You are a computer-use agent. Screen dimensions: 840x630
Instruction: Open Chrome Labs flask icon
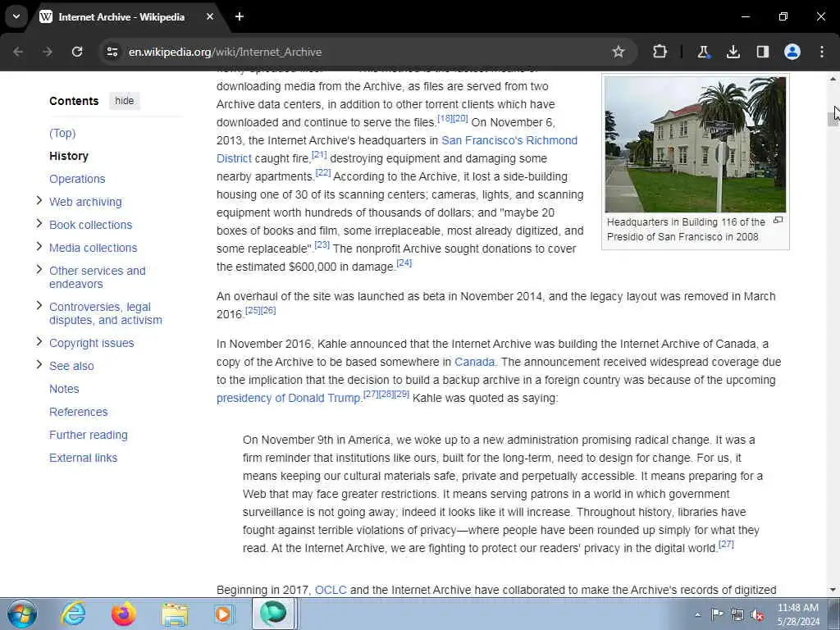pyautogui.click(x=703, y=52)
